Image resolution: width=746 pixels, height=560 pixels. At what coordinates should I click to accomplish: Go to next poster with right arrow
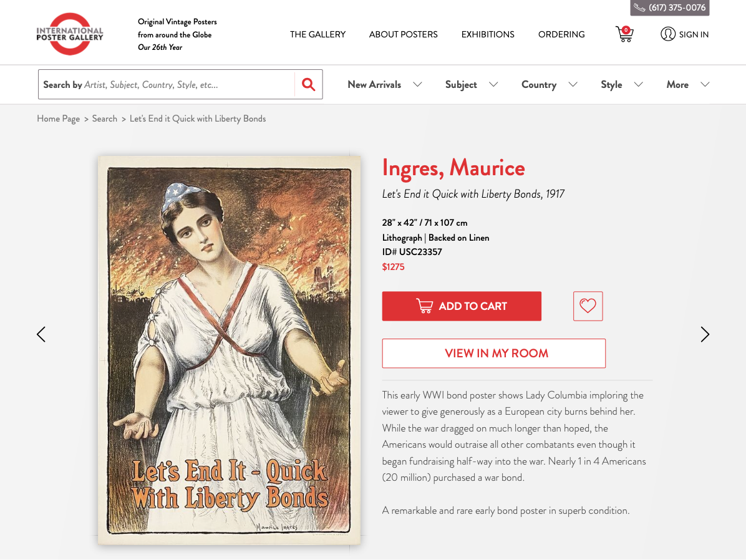coord(705,334)
